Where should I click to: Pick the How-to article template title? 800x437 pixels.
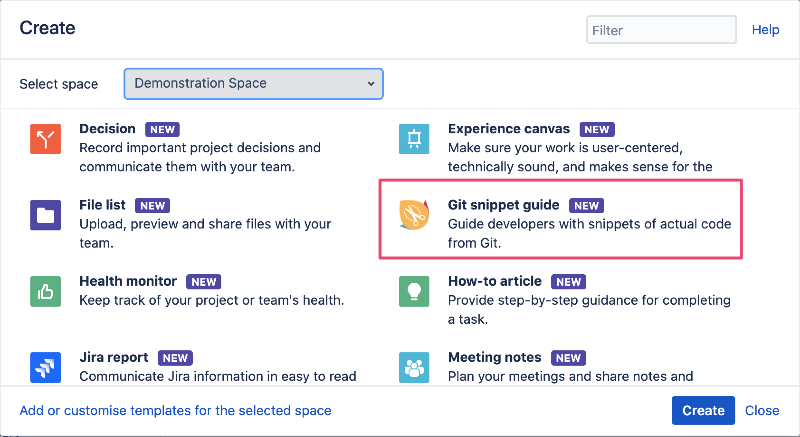click(494, 282)
